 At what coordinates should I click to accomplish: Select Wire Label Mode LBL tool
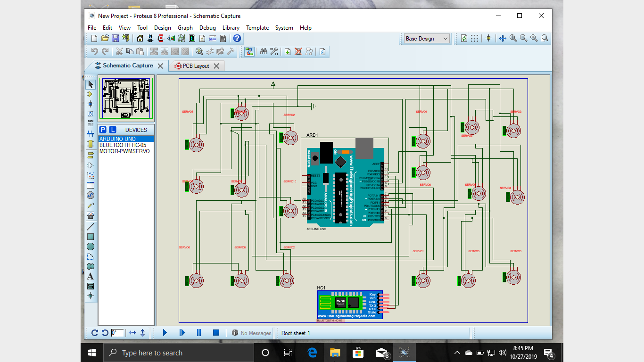91,114
